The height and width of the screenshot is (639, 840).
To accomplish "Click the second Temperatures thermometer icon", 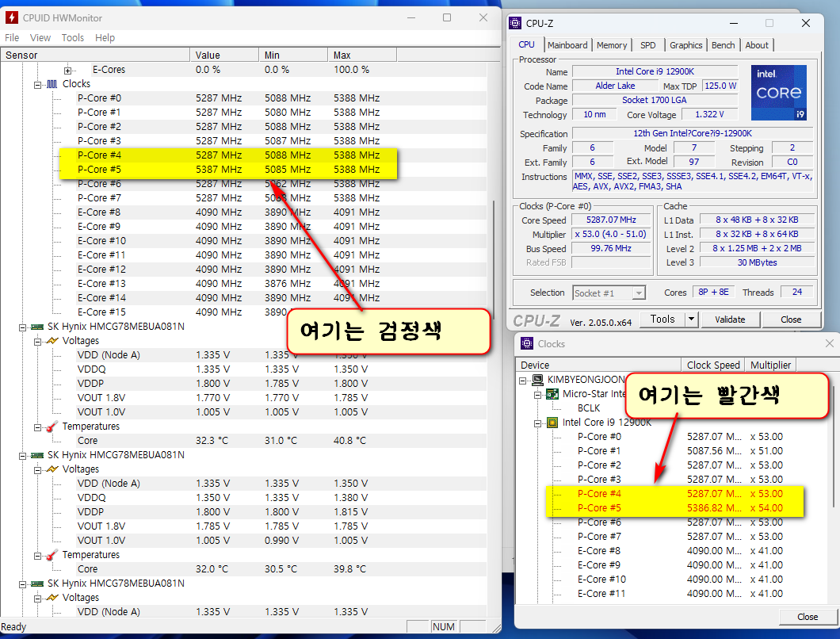I will pos(52,555).
